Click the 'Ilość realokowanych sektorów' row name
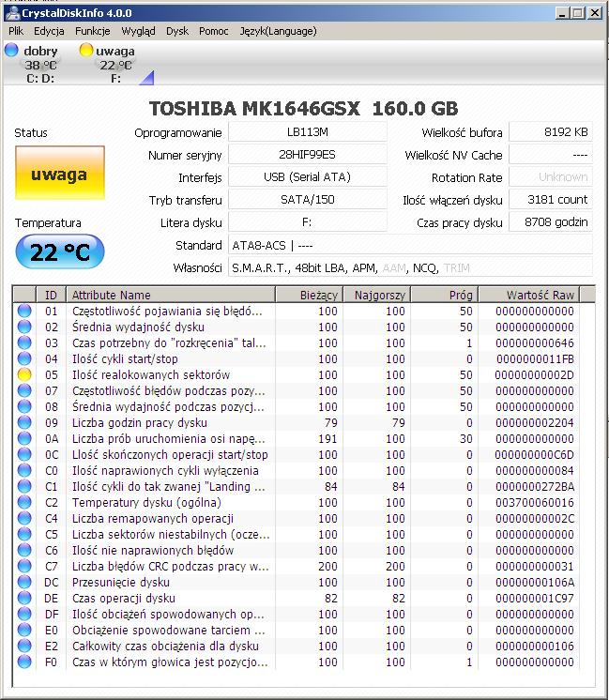The width and height of the screenshot is (609, 700). point(151,374)
